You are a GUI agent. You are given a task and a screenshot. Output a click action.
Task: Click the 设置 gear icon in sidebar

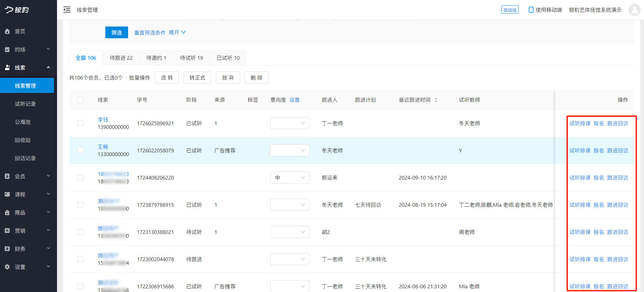point(7,267)
